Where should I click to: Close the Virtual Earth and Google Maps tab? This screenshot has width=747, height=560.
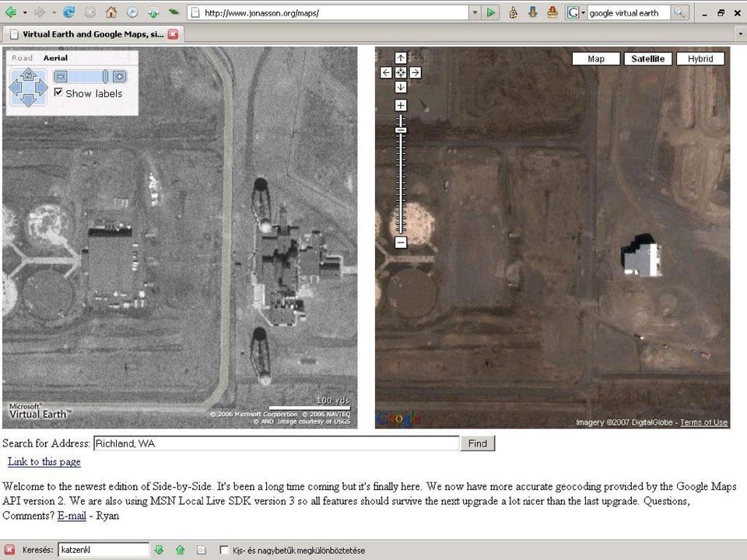coord(173,33)
